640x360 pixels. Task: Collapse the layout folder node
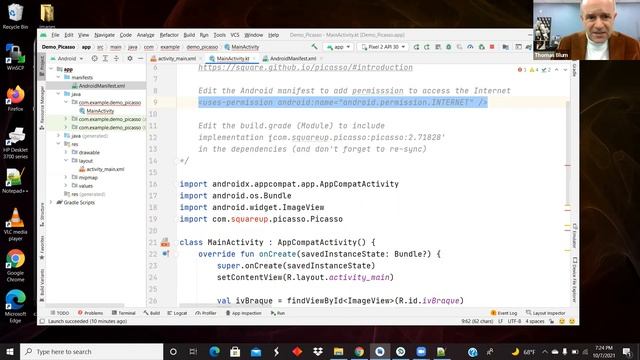click(66, 161)
